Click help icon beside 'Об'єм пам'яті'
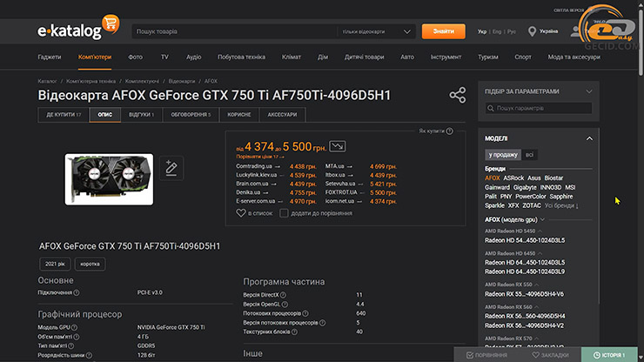 77,337
